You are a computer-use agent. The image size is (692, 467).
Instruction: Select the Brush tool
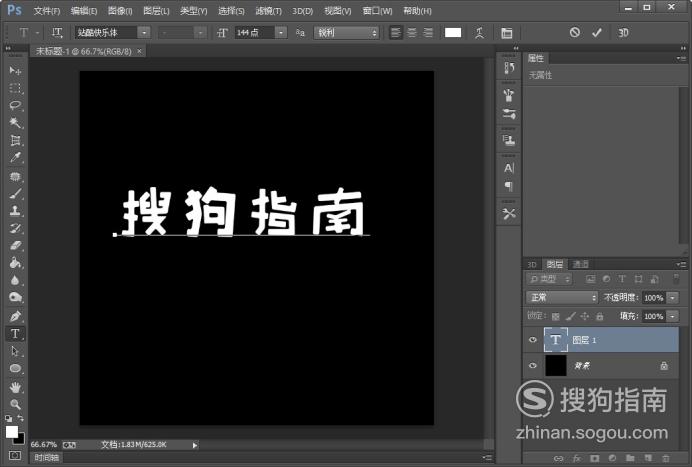[x=15, y=193]
